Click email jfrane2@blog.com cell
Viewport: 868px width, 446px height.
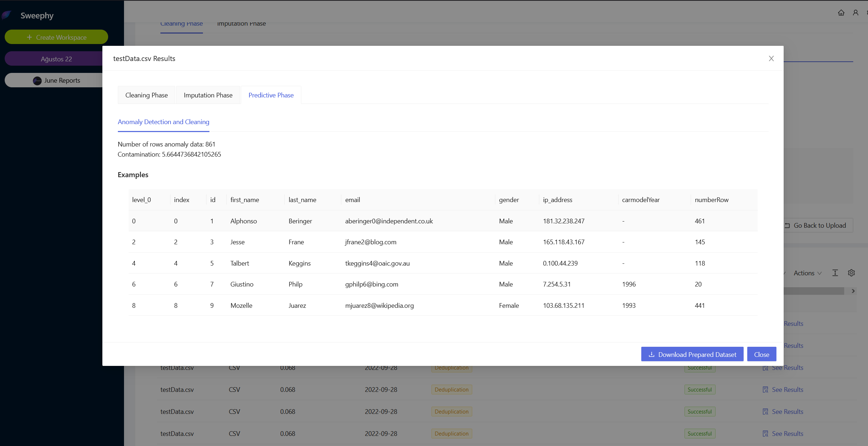pos(418,242)
